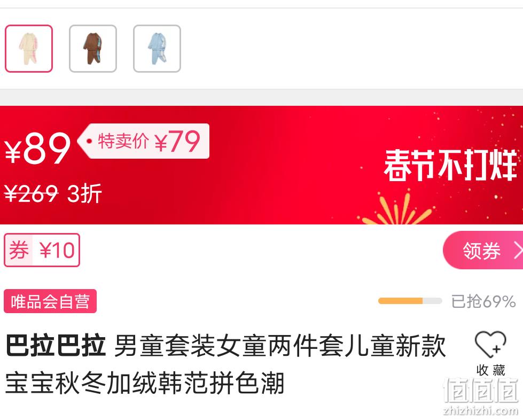
Task: Open the 巴拉巴拉 brand name link
Action: pyautogui.click(x=56, y=345)
